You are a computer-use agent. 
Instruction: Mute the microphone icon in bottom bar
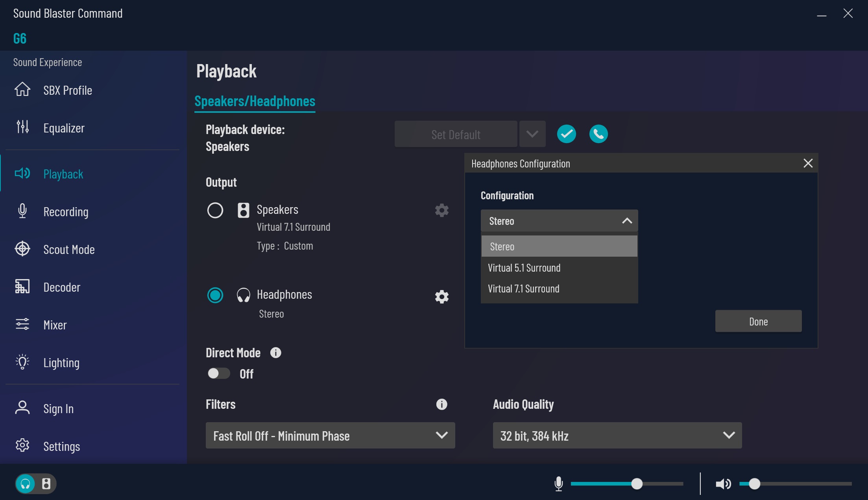[x=559, y=483]
